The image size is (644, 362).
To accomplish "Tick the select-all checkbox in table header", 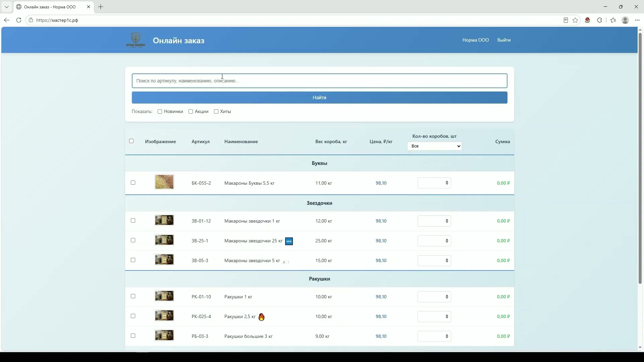I will coord(131,141).
